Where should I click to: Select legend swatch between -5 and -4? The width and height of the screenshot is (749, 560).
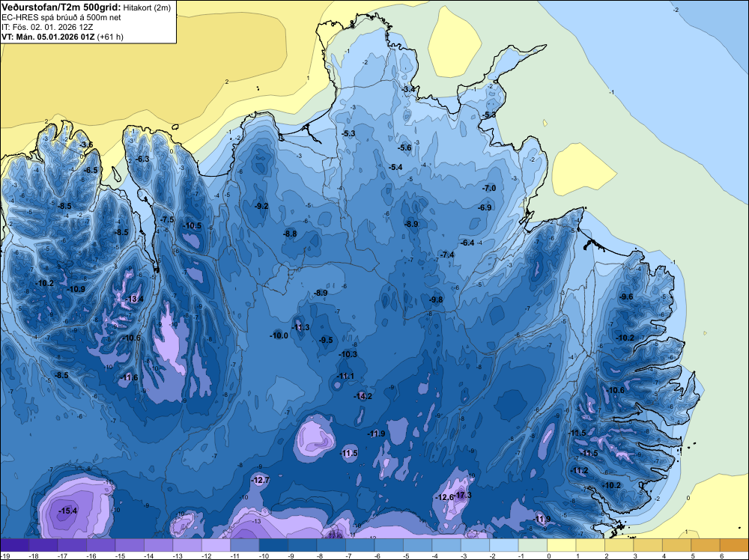(417, 545)
